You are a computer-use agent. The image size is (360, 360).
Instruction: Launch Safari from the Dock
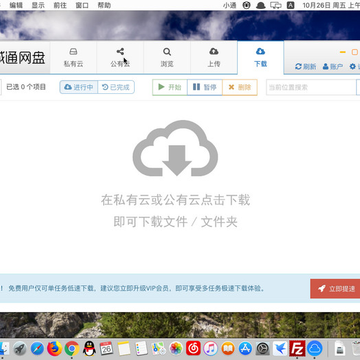37,349
